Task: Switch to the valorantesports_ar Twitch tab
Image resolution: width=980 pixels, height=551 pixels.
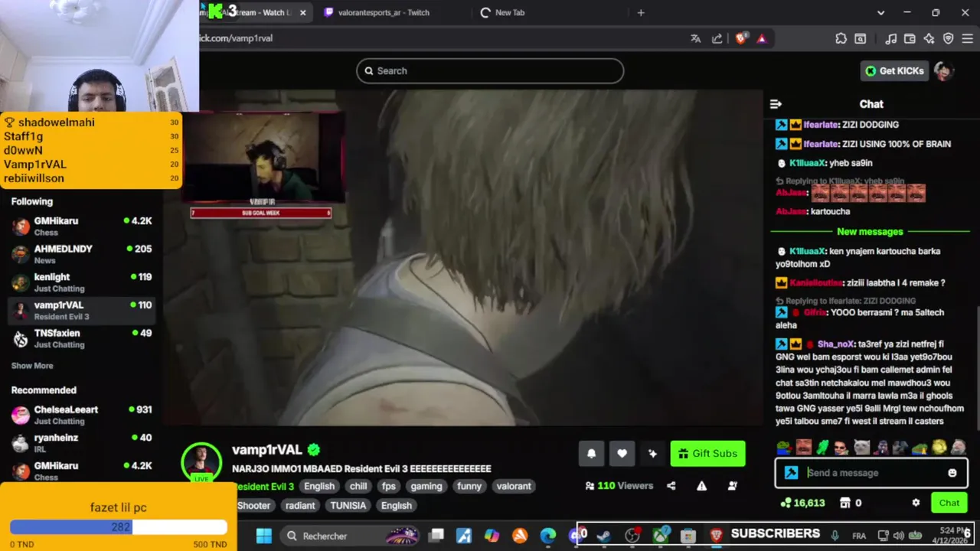Action: [384, 12]
